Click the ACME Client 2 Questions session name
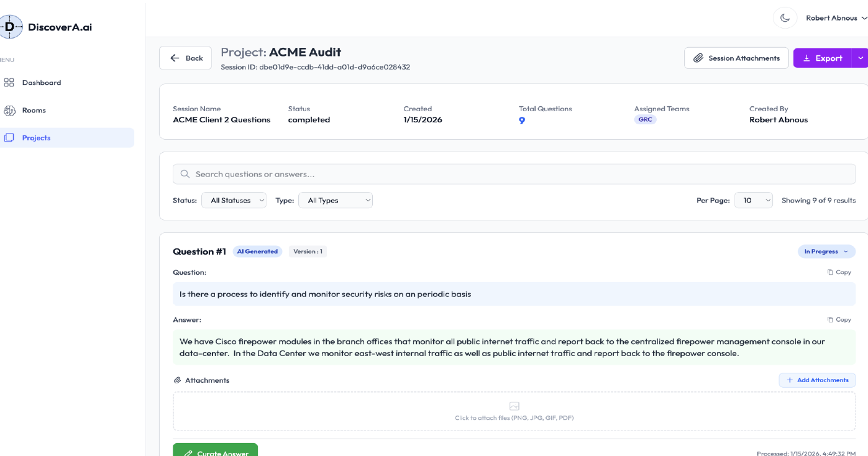 (x=222, y=120)
